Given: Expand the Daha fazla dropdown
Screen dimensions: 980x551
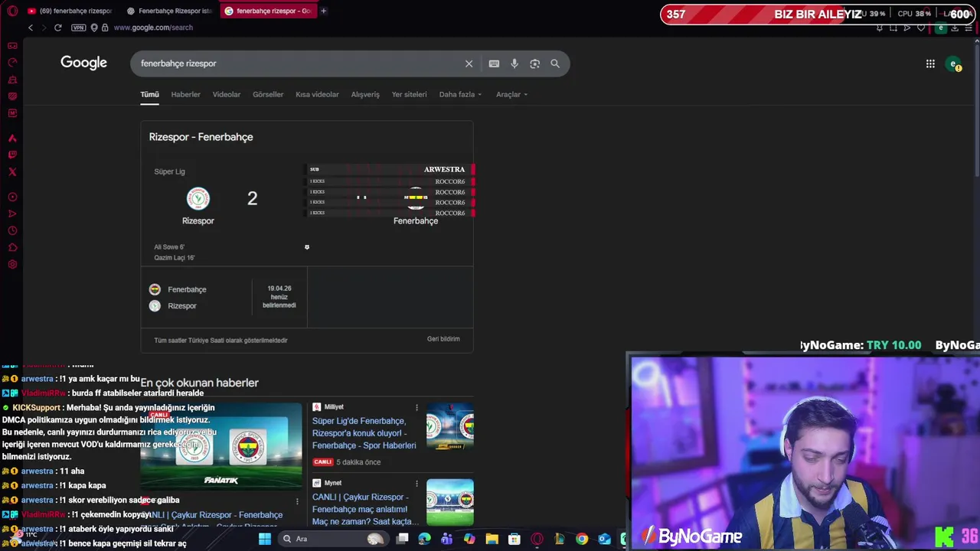Looking at the screenshot, I should [460, 94].
